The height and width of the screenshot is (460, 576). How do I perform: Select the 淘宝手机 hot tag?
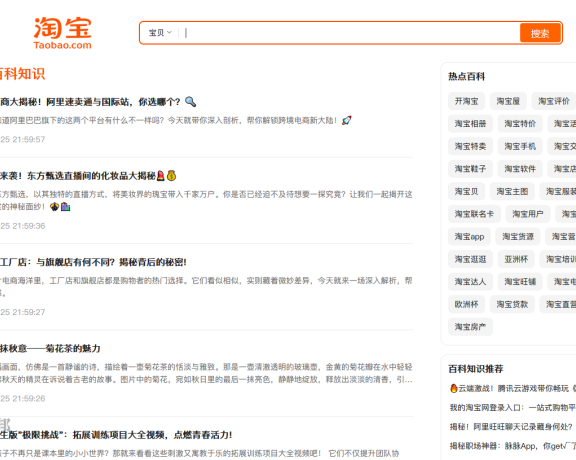tap(520, 146)
